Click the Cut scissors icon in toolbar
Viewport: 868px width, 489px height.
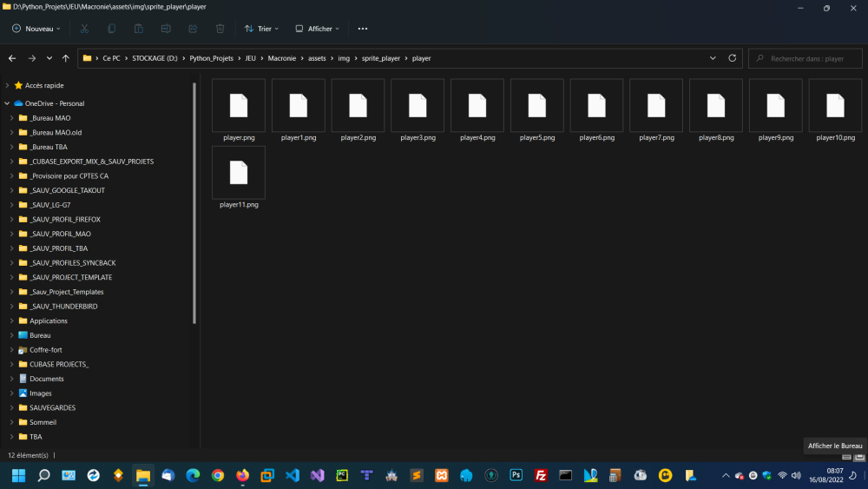pos(84,29)
